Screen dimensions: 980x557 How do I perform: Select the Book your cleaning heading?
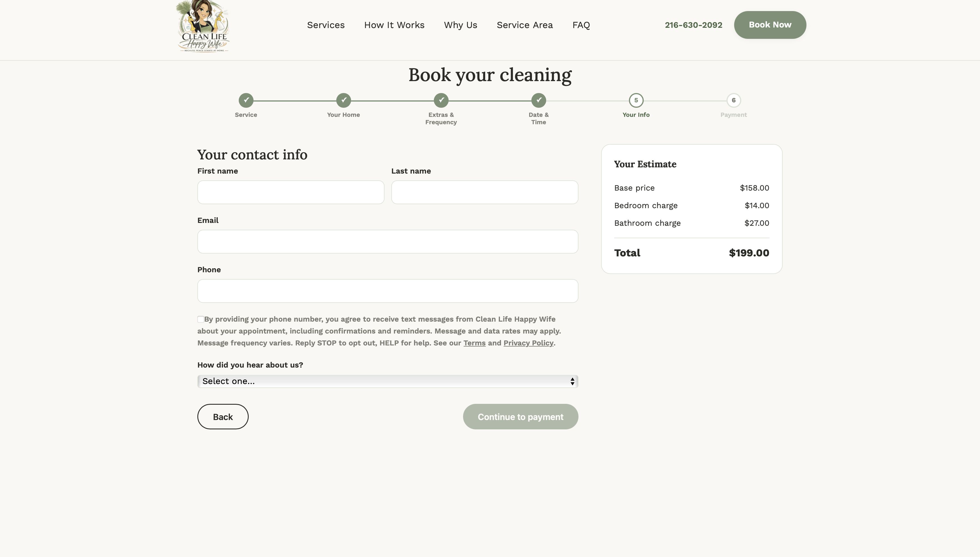(490, 75)
